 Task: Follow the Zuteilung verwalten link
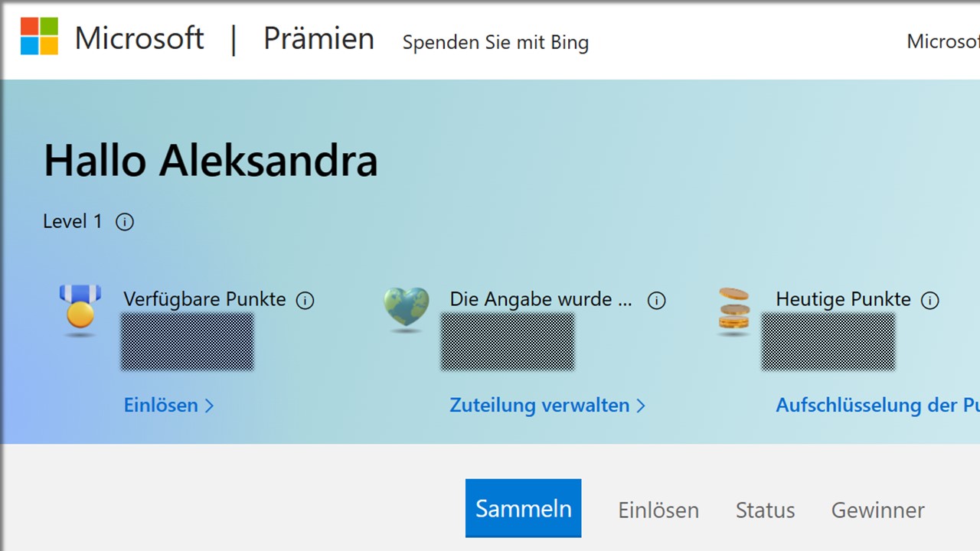tap(538, 406)
